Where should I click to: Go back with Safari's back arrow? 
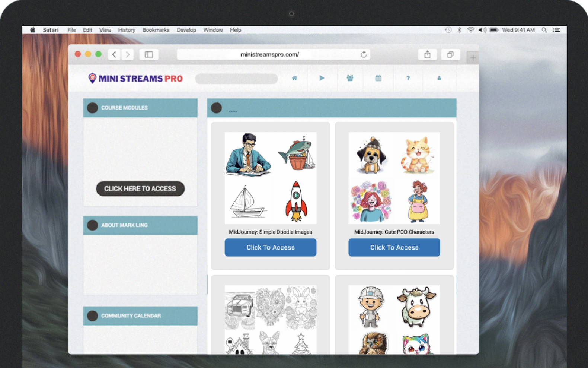coord(114,54)
